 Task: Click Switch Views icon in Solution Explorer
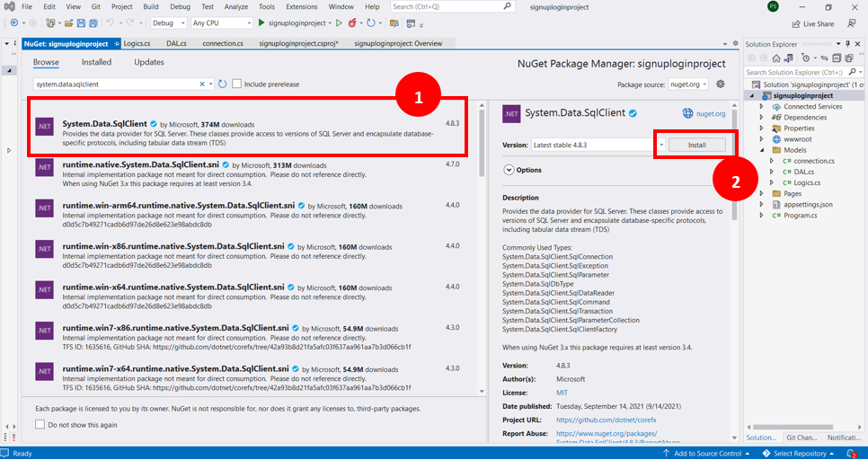coord(788,58)
